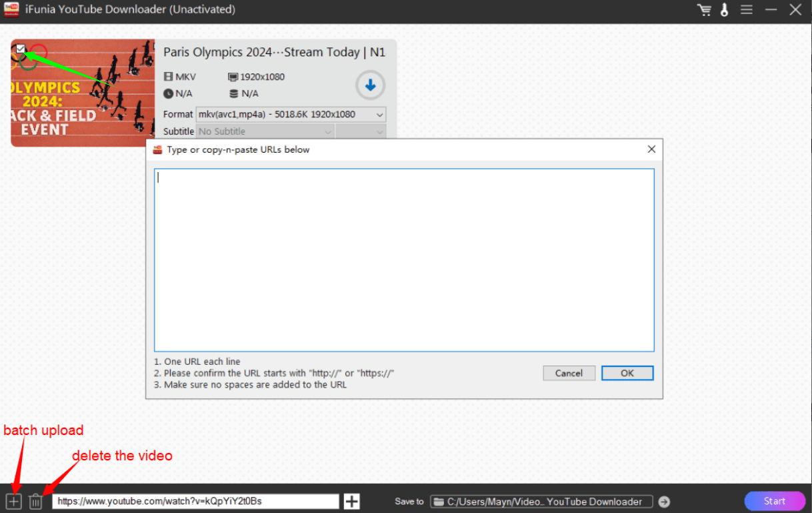Click the batch upload plus icon
Viewport: 812px width, 513px height.
pos(13,502)
